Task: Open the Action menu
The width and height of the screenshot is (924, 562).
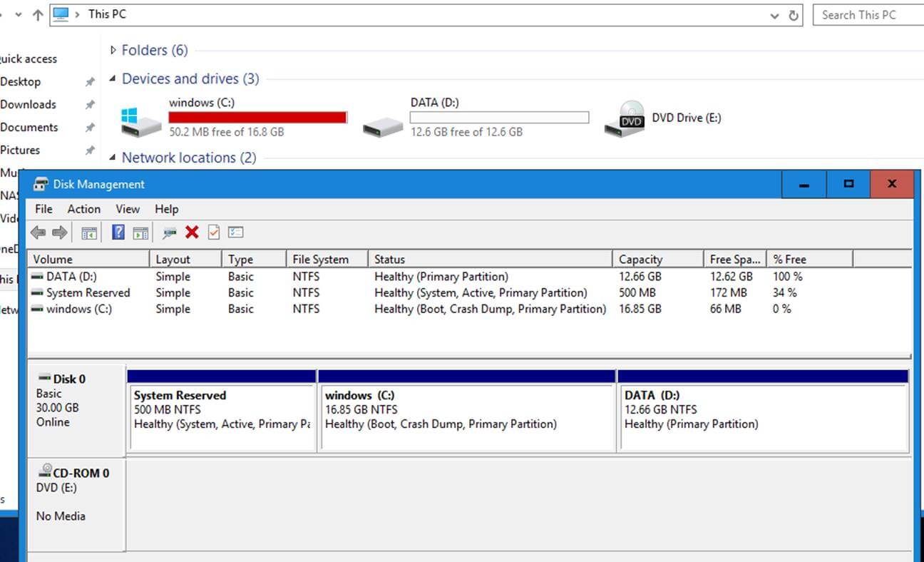Action: [83, 209]
